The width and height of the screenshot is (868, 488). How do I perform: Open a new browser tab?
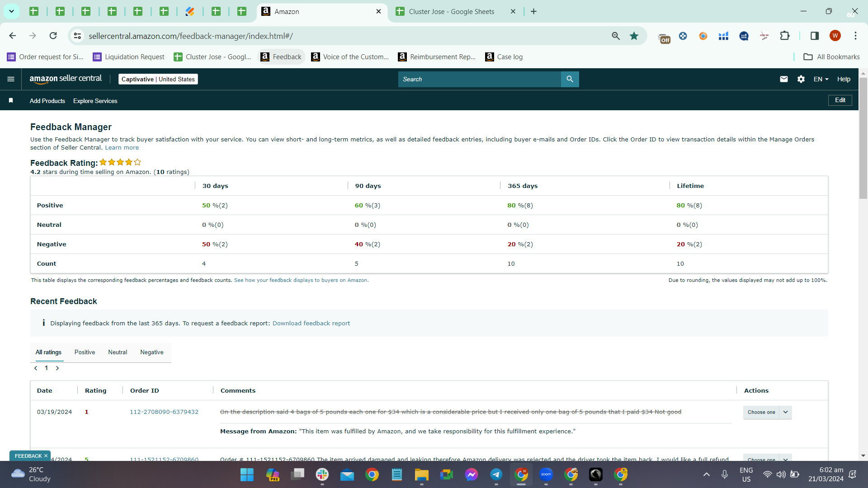click(533, 11)
